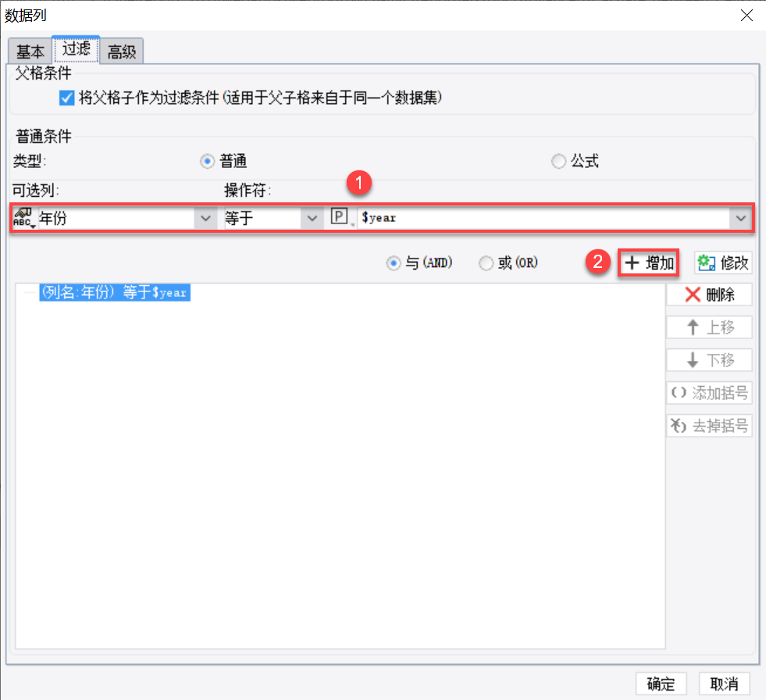Screen dimensions: 766x700
Task: Select the 公式 type radio button
Action: pos(558,161)
